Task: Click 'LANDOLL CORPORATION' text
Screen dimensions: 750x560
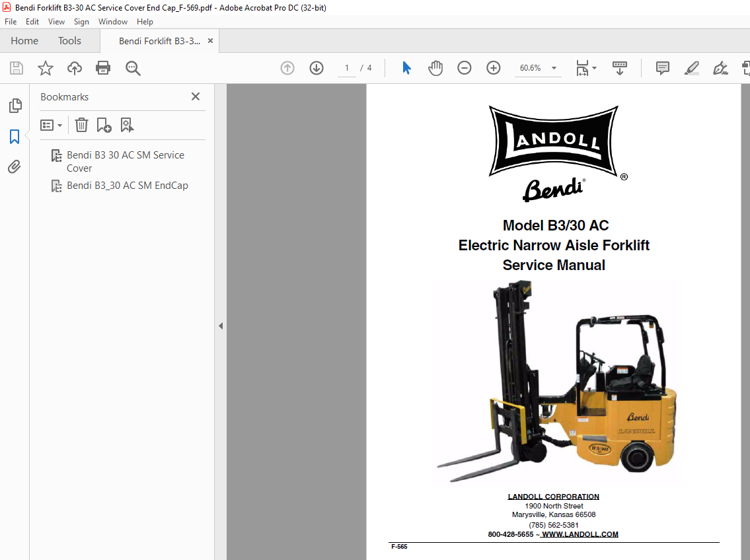Action: tap(553, 497)
